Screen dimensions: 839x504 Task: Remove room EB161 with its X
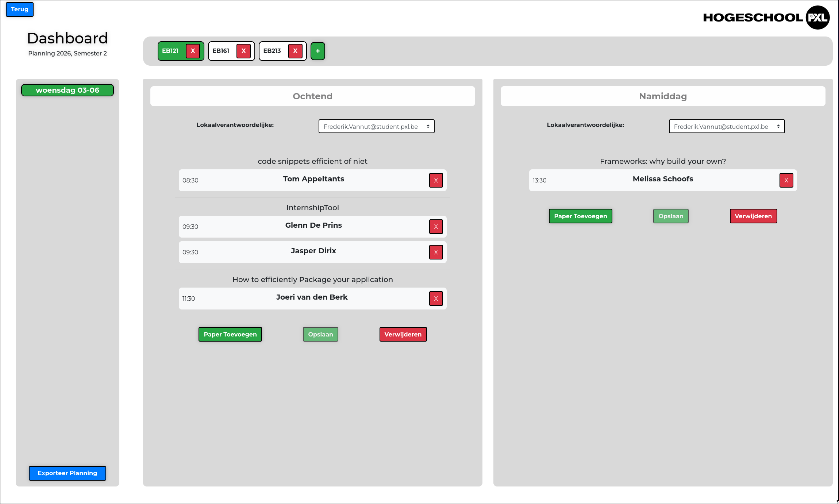click(x=243, y=51)
